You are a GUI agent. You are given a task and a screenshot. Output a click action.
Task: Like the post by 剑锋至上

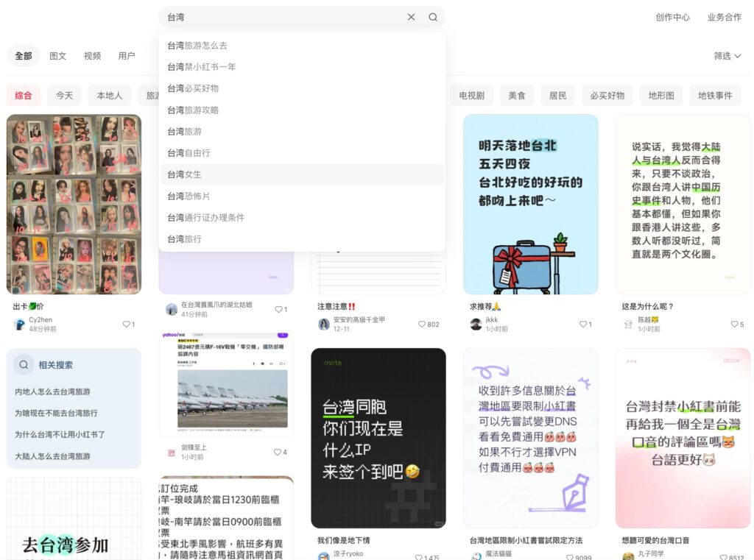278,452
